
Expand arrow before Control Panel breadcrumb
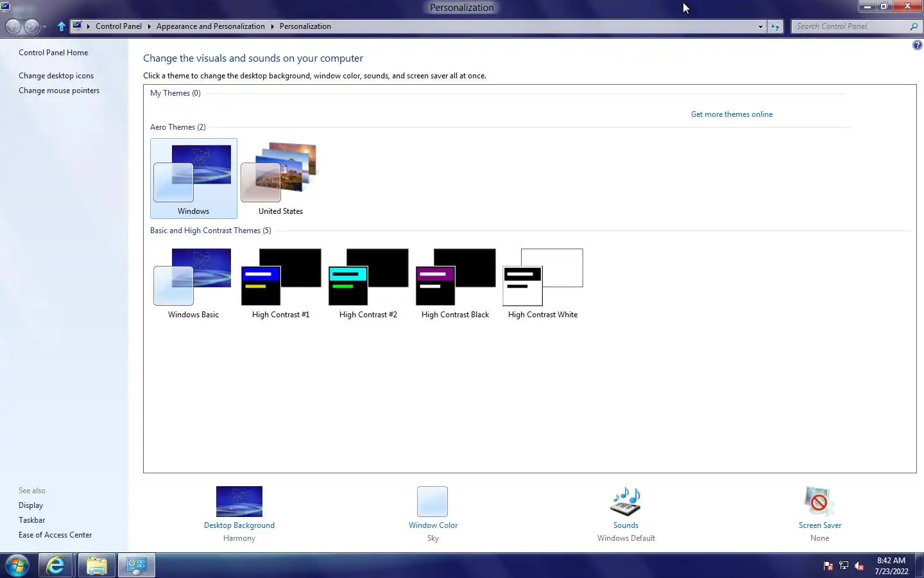[x=89, y=26]
